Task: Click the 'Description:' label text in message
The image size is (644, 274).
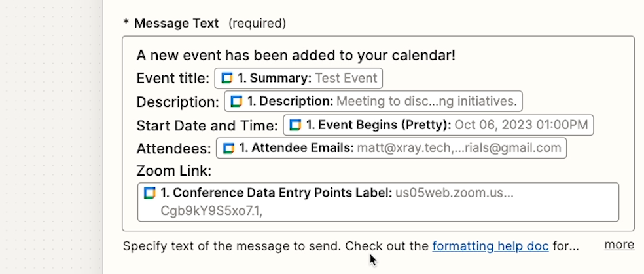Action: (x=178, y=102)
